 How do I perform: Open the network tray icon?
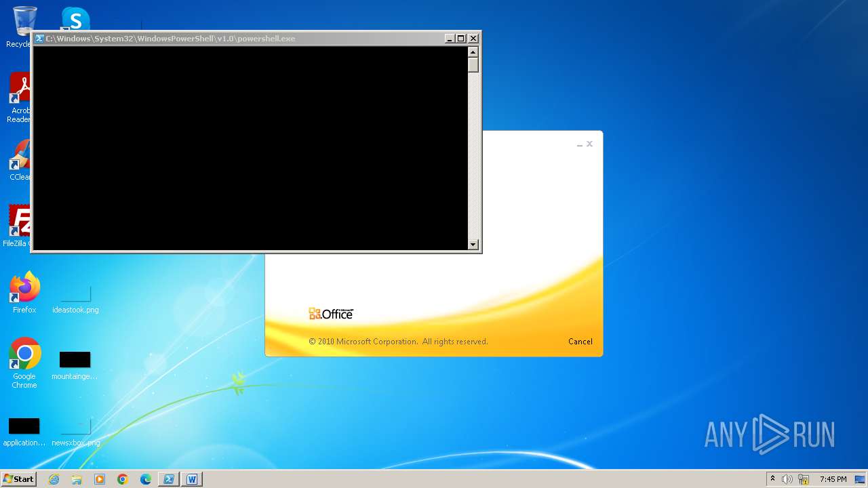pyautogui.click(x=804, y=479)
